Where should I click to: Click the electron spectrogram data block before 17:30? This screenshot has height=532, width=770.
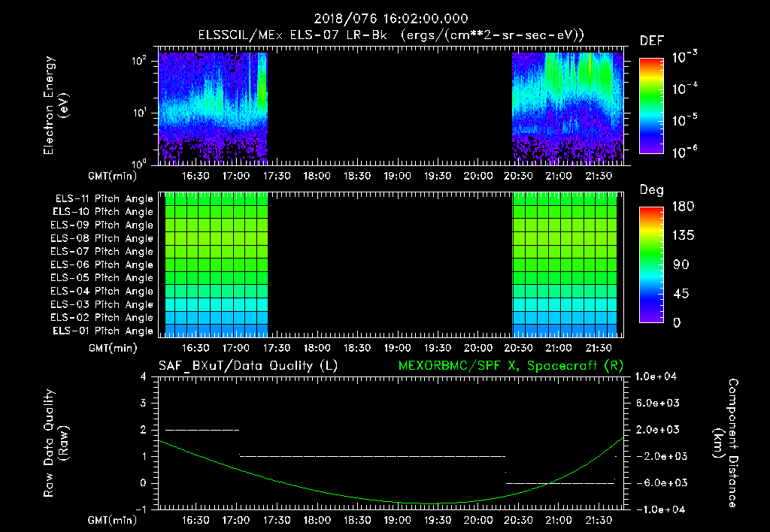click(213, 108)
